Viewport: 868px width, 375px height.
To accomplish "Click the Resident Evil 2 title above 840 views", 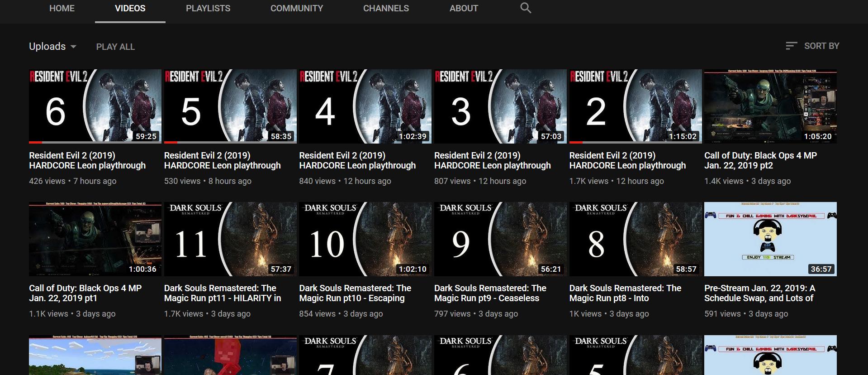I will 357,160.
